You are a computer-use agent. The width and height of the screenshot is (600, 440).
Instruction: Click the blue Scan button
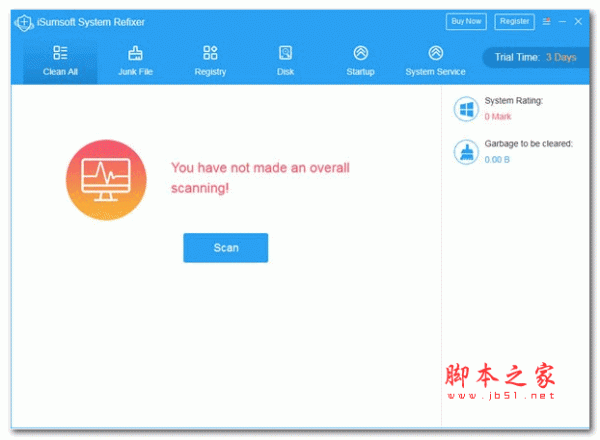[x=226, y=248]
